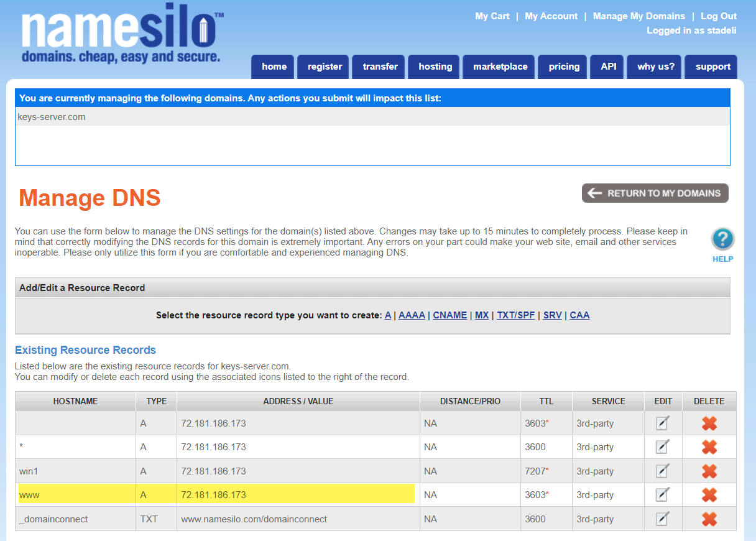Open the home tab
756x541 pixels.
click(274, 67)
